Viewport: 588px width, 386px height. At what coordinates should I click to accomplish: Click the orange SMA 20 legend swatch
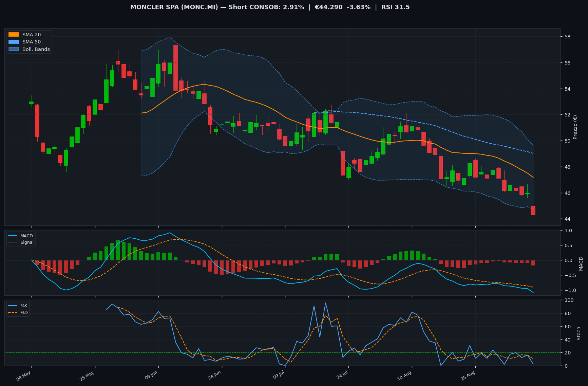[x=14, y=35]
